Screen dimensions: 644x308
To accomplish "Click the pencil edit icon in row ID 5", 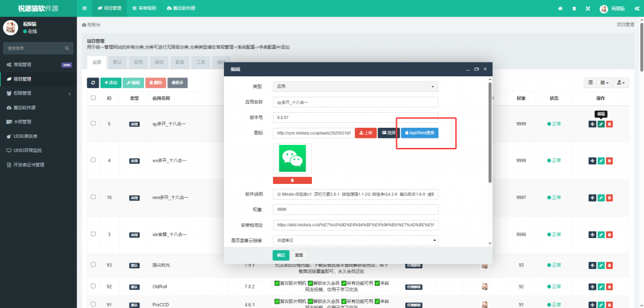I will (x=601, y=124).
